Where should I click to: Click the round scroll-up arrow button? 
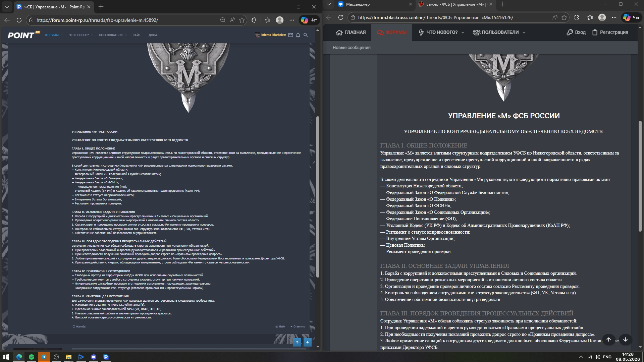[x=608, y=340]
